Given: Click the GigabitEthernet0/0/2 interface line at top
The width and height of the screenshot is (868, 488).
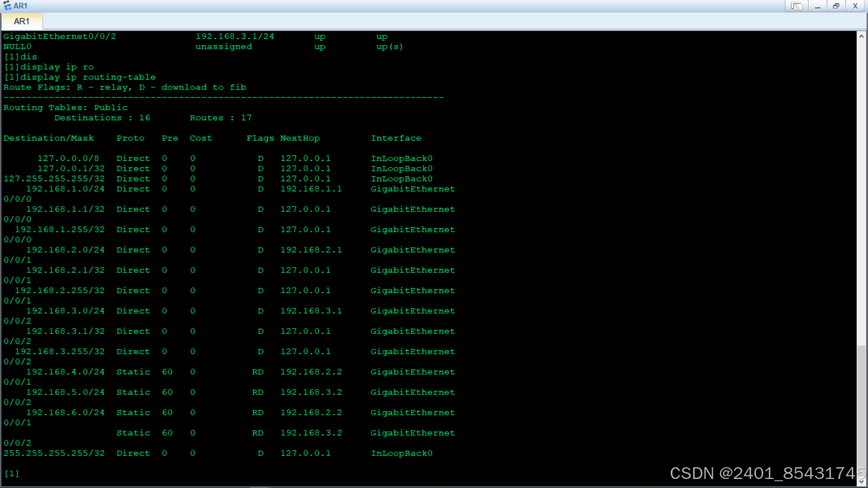Looking at the screenshot, I should point(60,37).
